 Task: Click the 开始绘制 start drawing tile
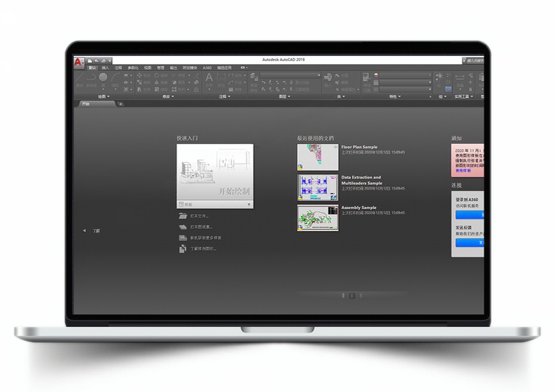(x=215, y=172)
